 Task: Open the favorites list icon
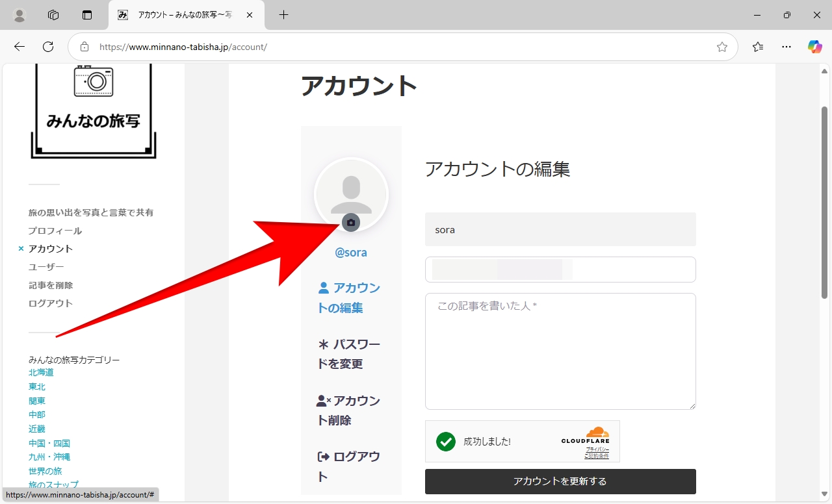click(x=758, y=47)
